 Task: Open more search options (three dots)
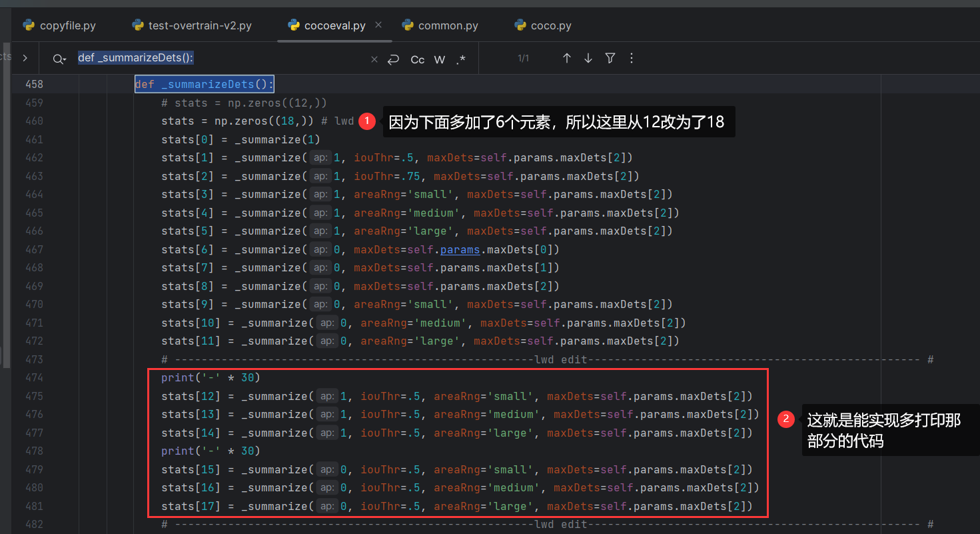(632, 59)
